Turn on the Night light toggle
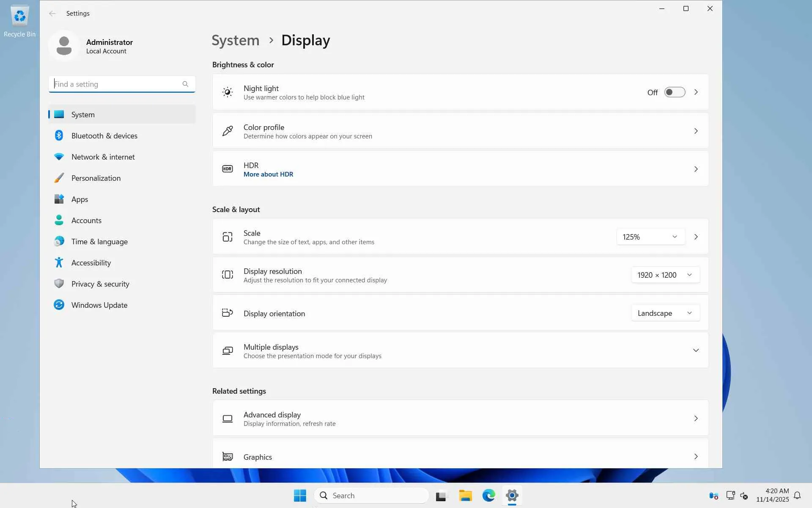Screen dimensions: 812x508 coord(674,92)
